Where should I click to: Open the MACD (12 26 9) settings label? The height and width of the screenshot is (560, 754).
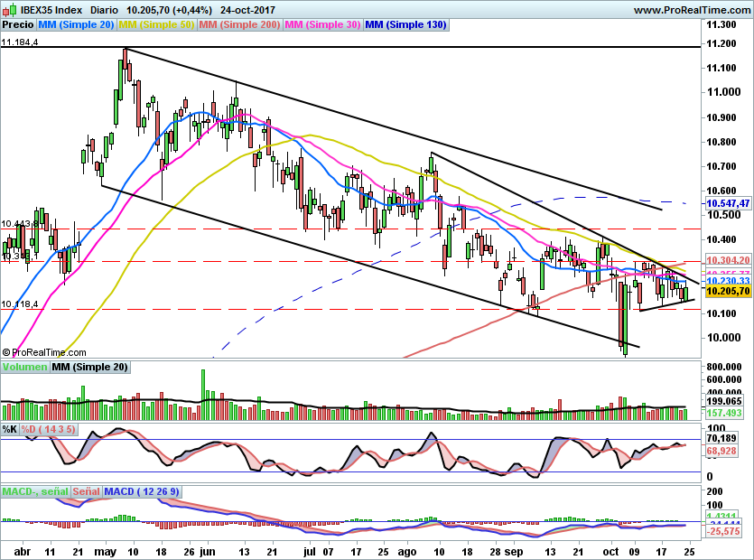[144, 491]
